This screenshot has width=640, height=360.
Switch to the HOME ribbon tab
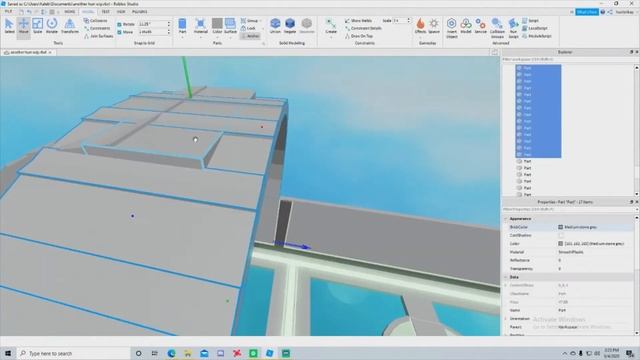coord(69,12)
